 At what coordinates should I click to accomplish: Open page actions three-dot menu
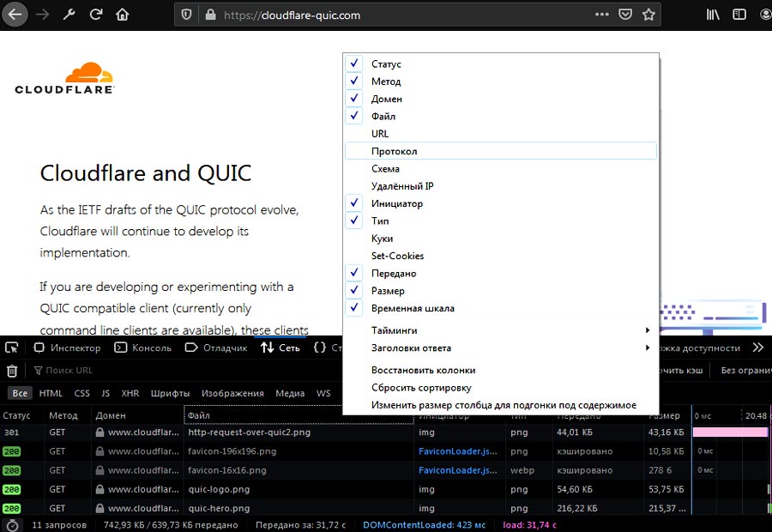pyautogui.click(x=601, y=15)
